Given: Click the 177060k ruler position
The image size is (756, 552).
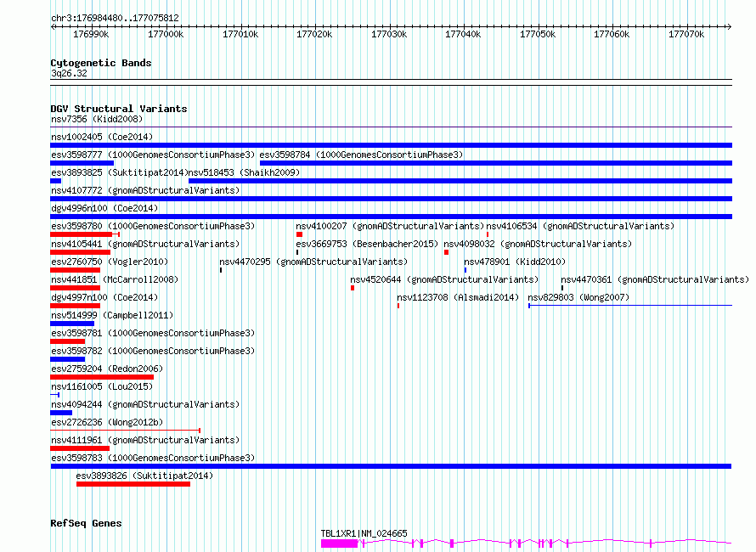Looking at the screenshot, I should [x=612, y=34].
